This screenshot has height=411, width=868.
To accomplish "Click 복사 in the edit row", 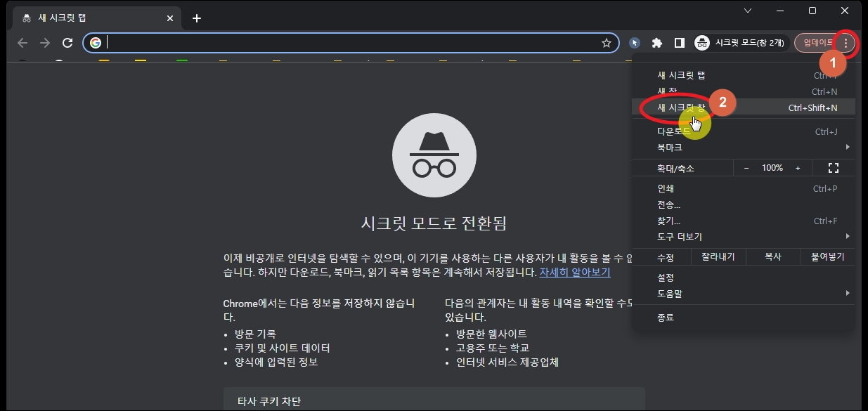I will coord(773,257).
